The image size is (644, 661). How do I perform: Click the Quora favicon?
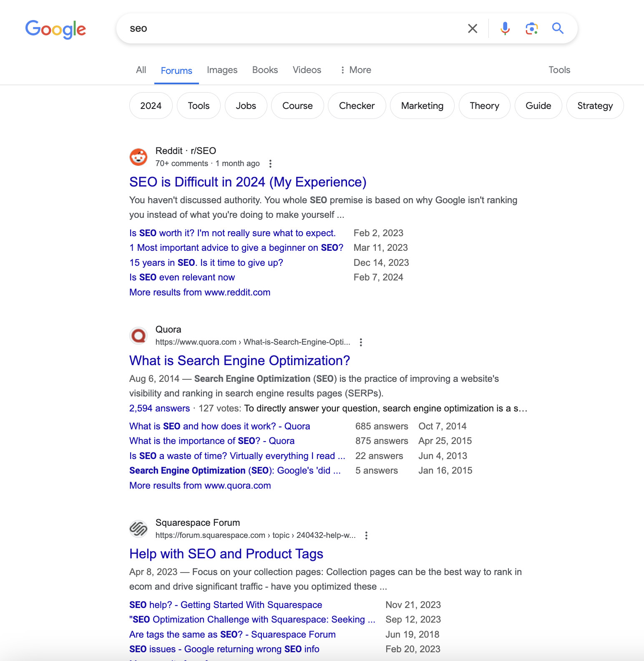(138, 336)
